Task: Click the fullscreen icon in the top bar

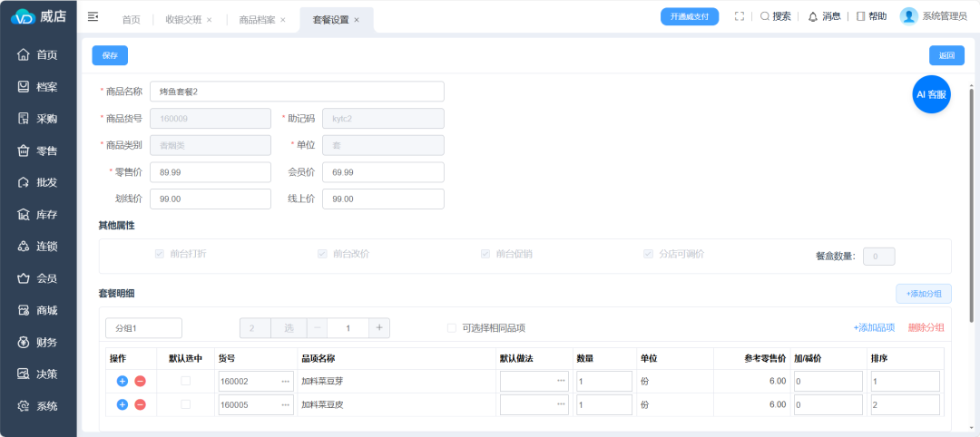Action: [x=740, y=16]
